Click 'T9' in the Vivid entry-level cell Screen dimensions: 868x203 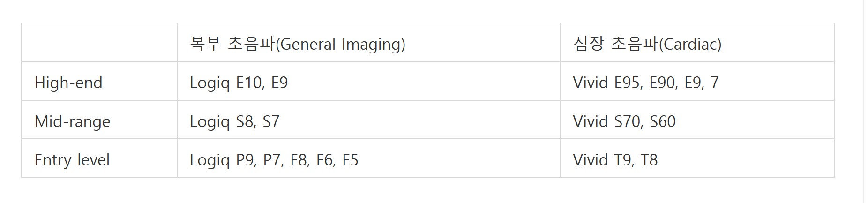pyautogui.click(x=623, y=160)
